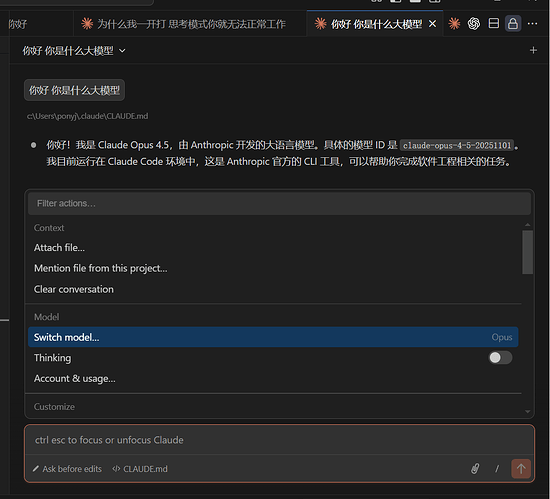550x499 pixels.
Task: Click the Context section header
Action: coord(49,228)
